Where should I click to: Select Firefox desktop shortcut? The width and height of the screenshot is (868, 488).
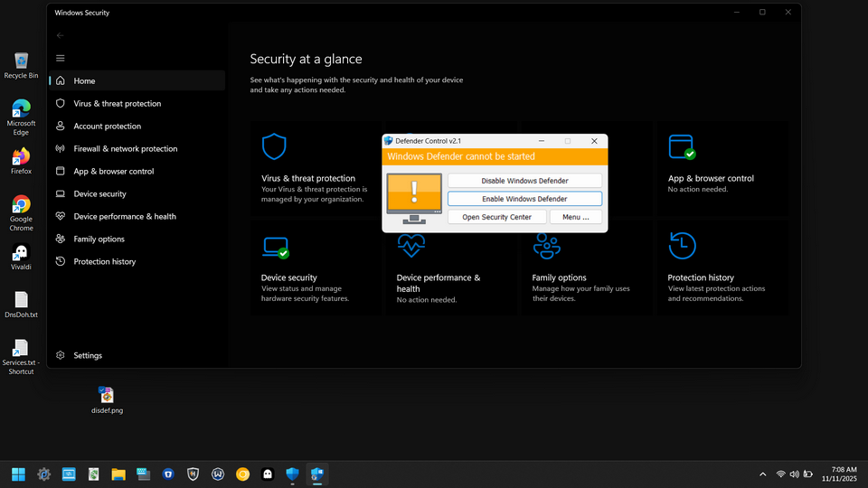[21, 162]
